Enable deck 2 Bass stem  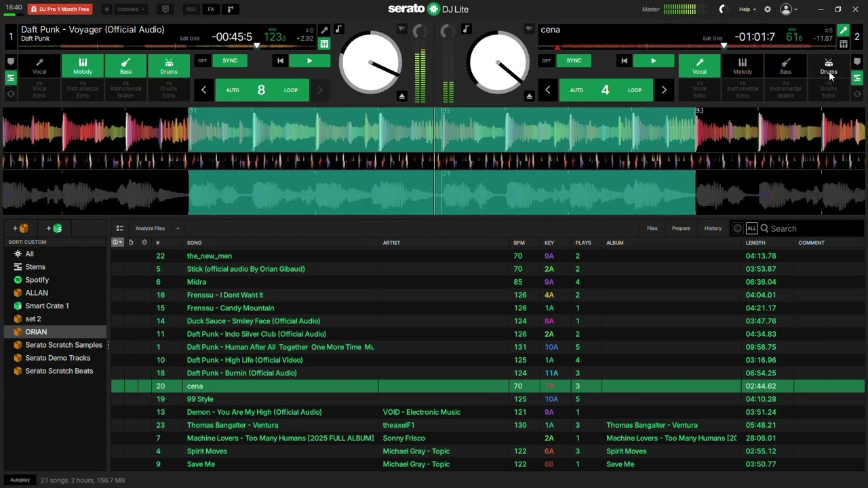tap(785, 66)
